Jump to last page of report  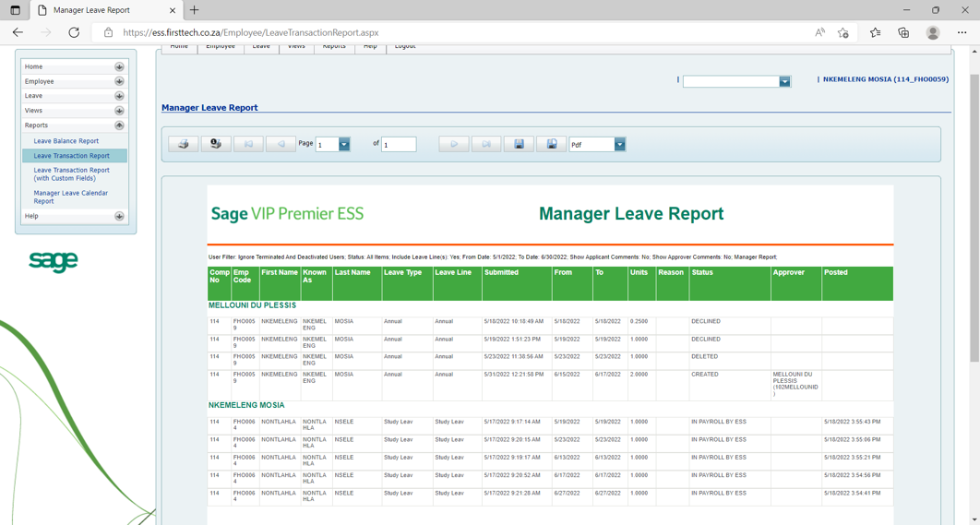[486, 144]
